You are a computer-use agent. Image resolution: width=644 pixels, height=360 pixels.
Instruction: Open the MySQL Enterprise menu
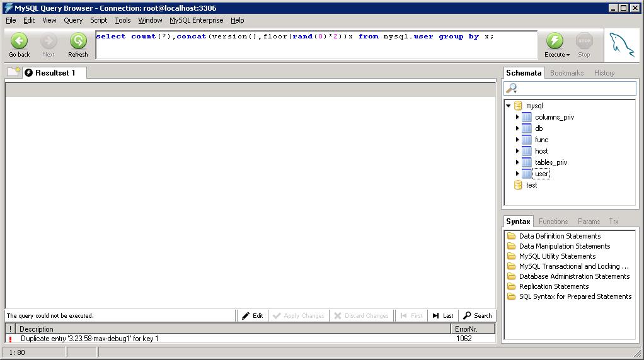tap(197, 20)
